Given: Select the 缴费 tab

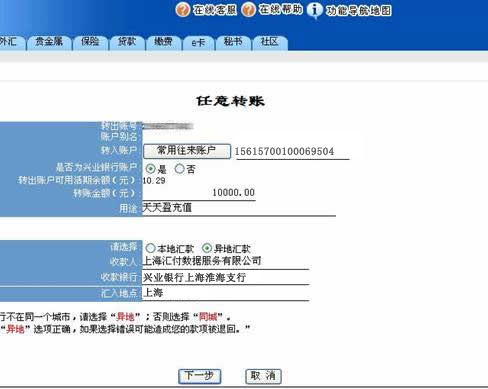Looking at the screenshot, I should tap(163, 43).
